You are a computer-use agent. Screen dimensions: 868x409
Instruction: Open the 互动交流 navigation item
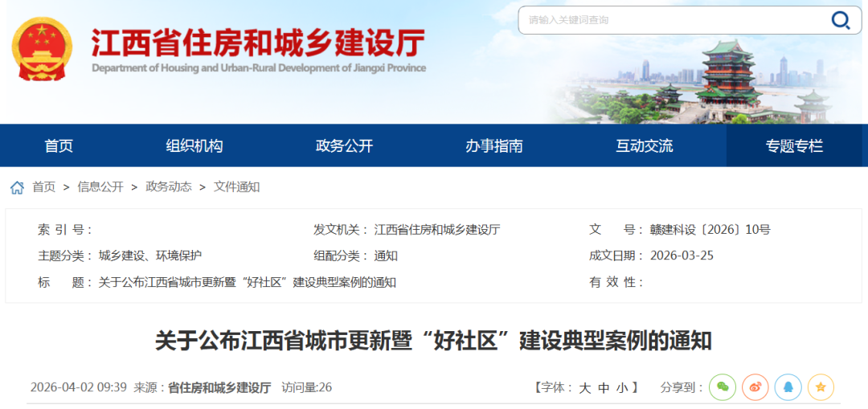click(x=645, y=146)
